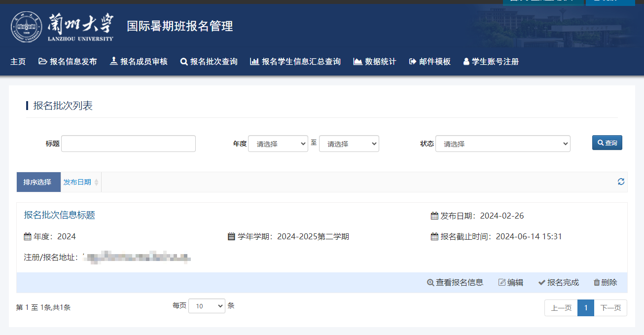
Task: Open the per-page count dropdown
Action: [x=207, y=306]
